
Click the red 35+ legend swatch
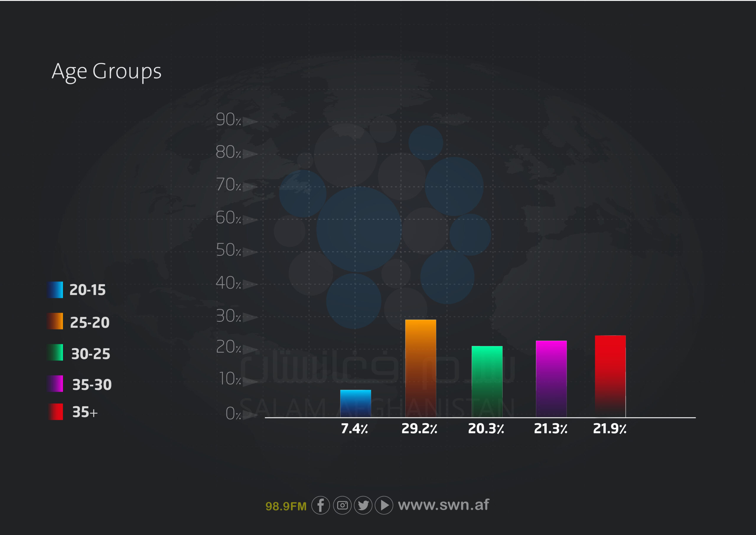click(x=55, y=412)
